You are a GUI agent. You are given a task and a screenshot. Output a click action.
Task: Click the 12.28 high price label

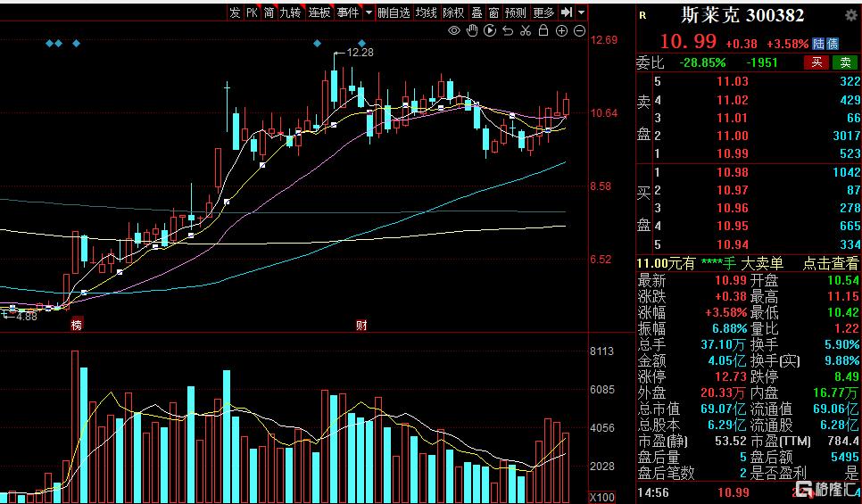coord(361,53)
